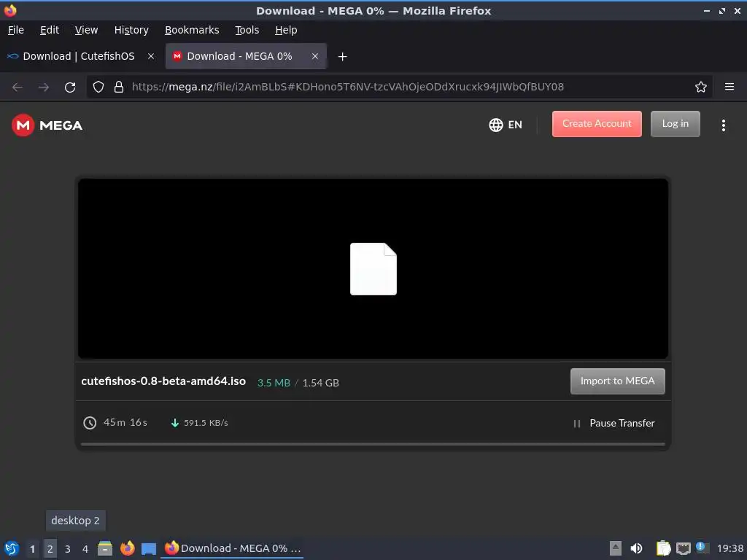Click the show desktop taskbar icon
Screen dimensions: 747x560
point(149,549)
